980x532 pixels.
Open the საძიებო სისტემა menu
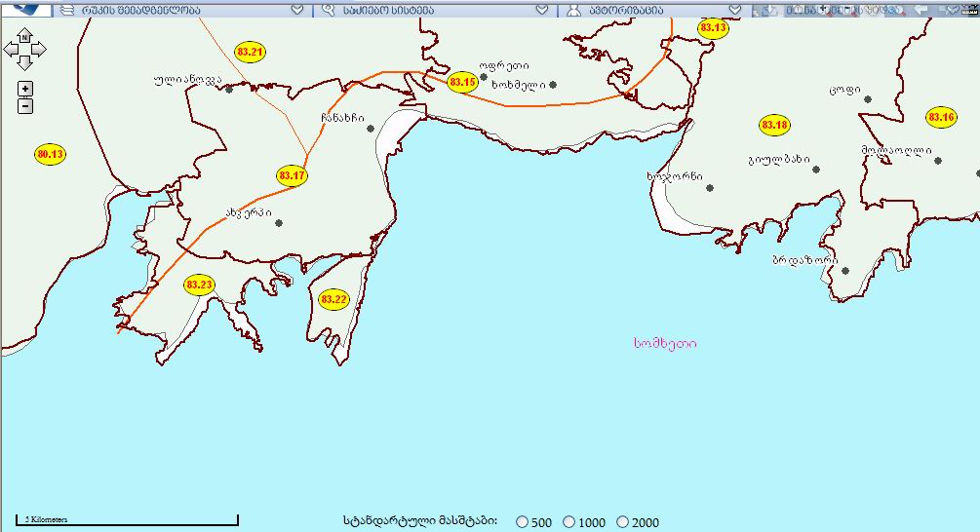389,10
